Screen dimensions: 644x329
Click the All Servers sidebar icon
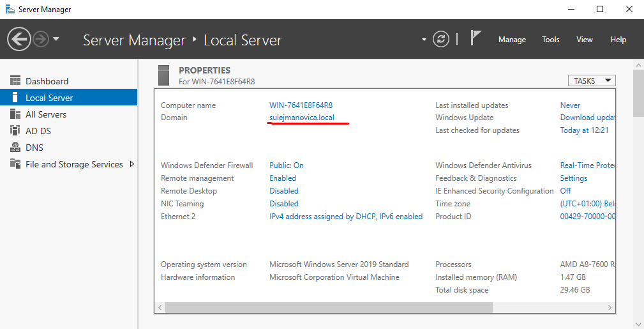click(15, 114)
